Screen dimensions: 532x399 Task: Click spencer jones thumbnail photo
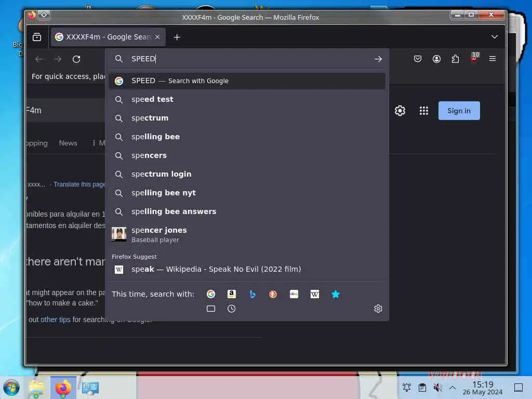point(119,234)
